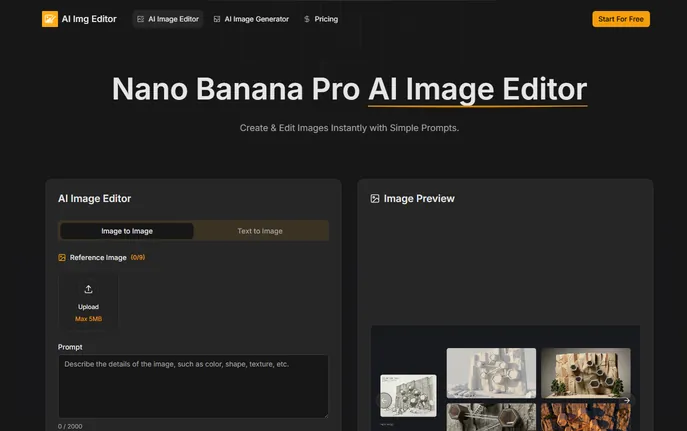Go back with the carousel left arrow
The image size is (687, 431).
coord(383,400)
